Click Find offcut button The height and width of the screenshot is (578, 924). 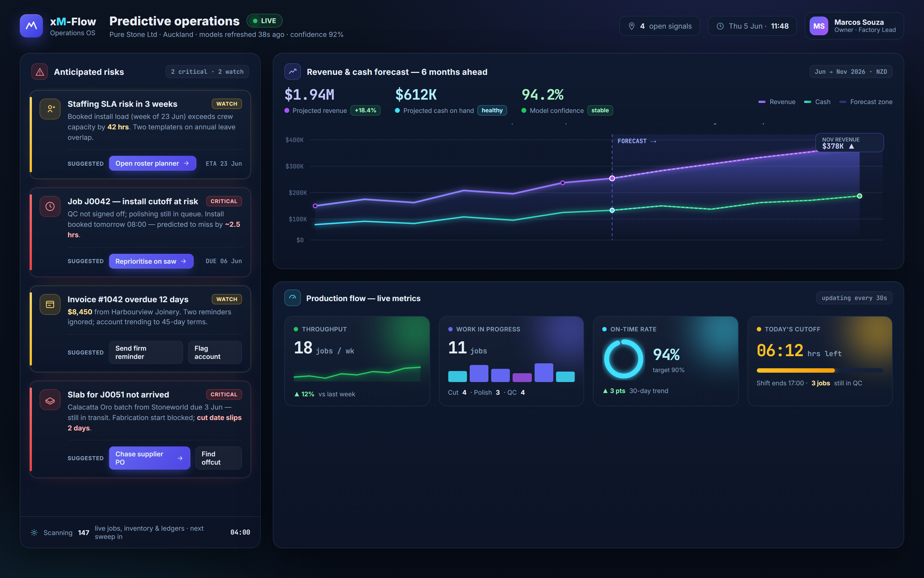tap(218, 458)
